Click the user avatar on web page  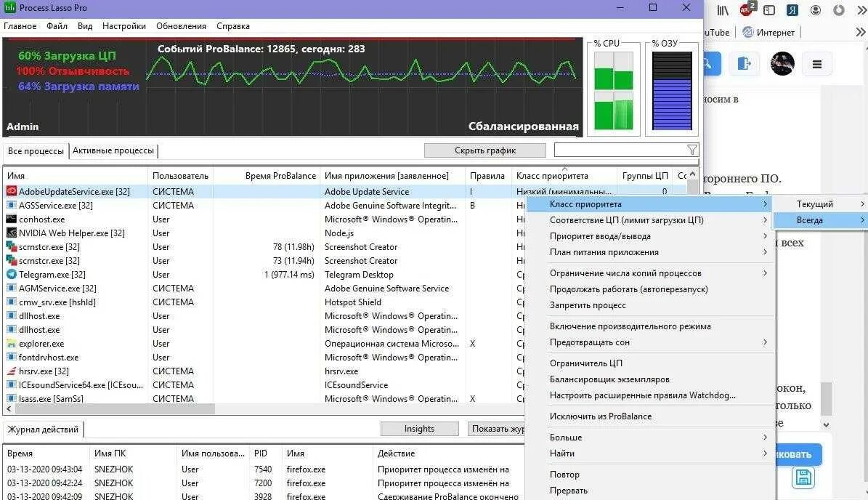(782, 64)
